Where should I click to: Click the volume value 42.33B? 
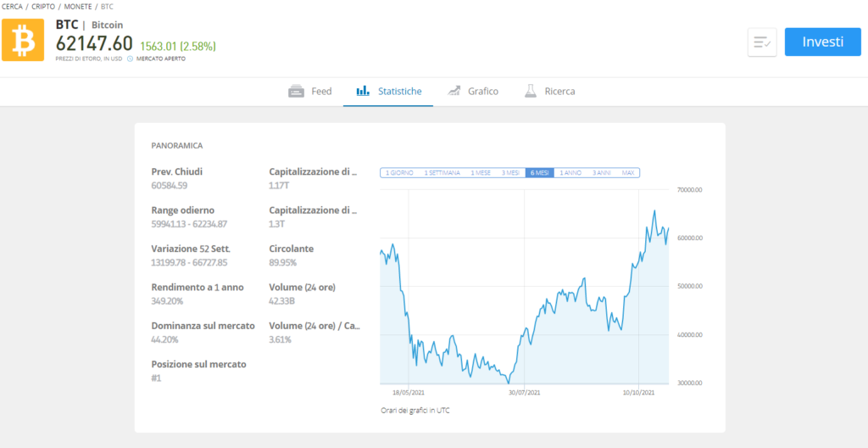pyautogui.click(x=283, y=301)
